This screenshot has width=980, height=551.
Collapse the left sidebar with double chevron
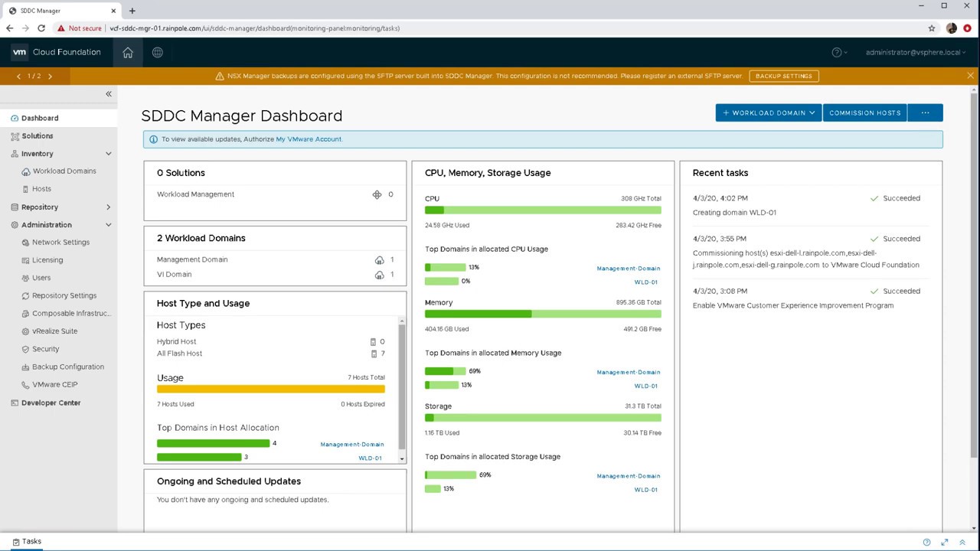pos(109,93)
